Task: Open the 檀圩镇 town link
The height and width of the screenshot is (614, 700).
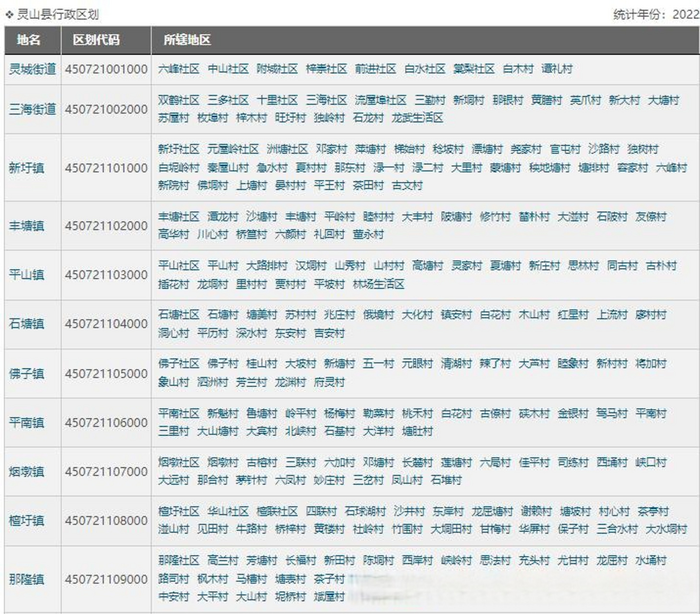Action: point(26,520)
